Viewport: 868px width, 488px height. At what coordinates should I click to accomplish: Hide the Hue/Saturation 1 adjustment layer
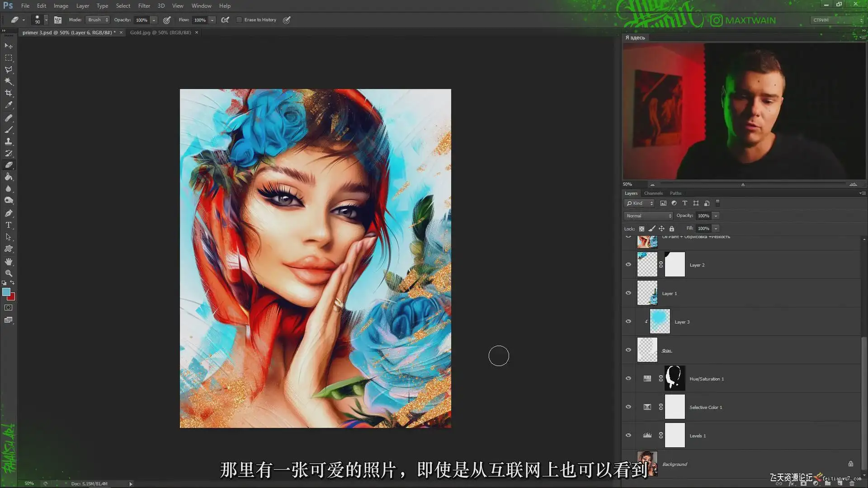tap(628, 379)
